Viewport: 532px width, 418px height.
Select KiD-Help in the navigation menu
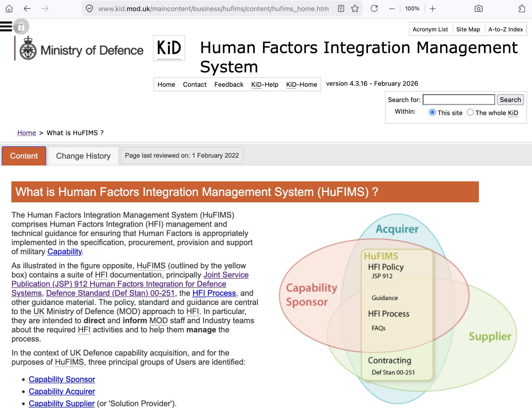[x=265, y=85]
